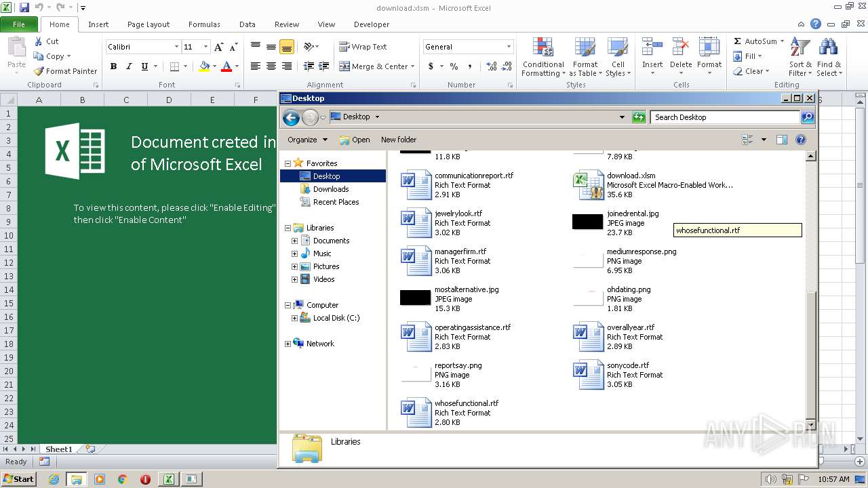This screenshot has height=488, width=868.
Task: Toggle Italic formatting in Excel ribbon
Action: tap(129, 66)
